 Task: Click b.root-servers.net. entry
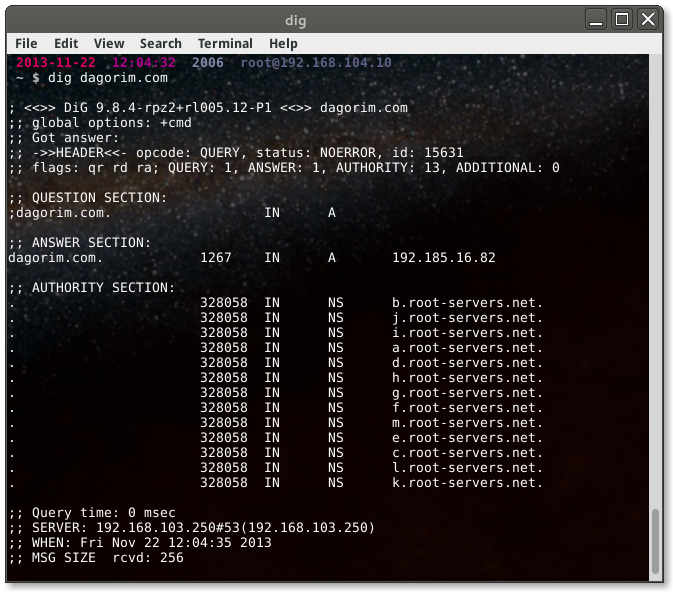(467, 303)
